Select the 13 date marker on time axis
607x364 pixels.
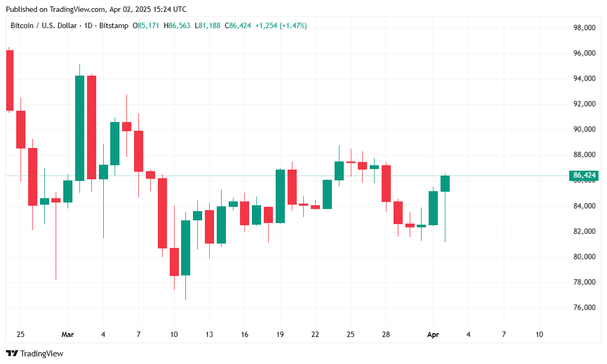209,335
